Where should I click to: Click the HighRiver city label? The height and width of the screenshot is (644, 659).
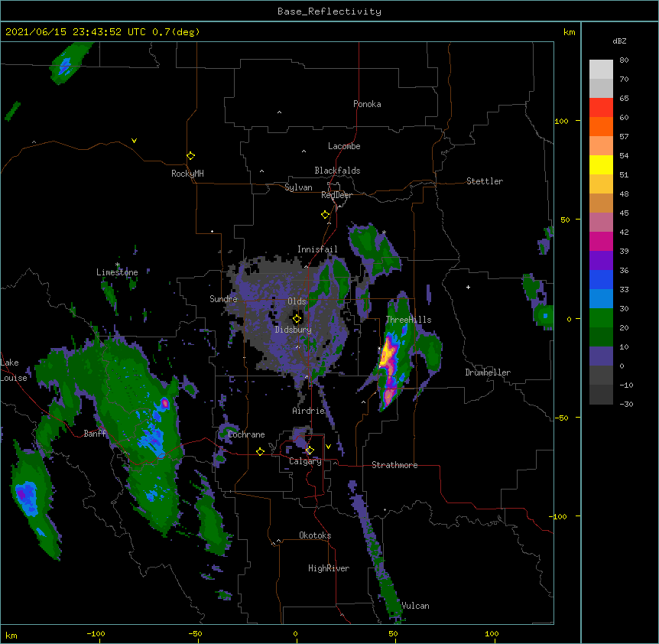(329, 568)
